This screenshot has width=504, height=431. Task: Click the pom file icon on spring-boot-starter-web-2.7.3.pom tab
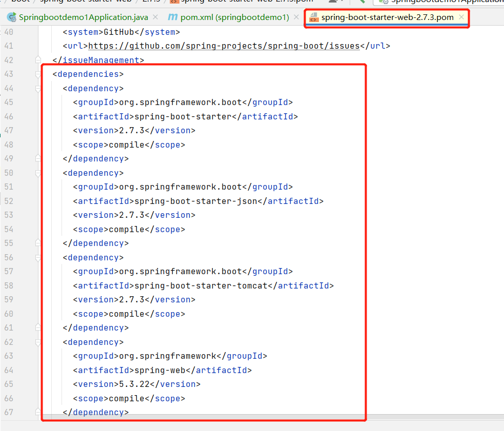pos(314,16)
